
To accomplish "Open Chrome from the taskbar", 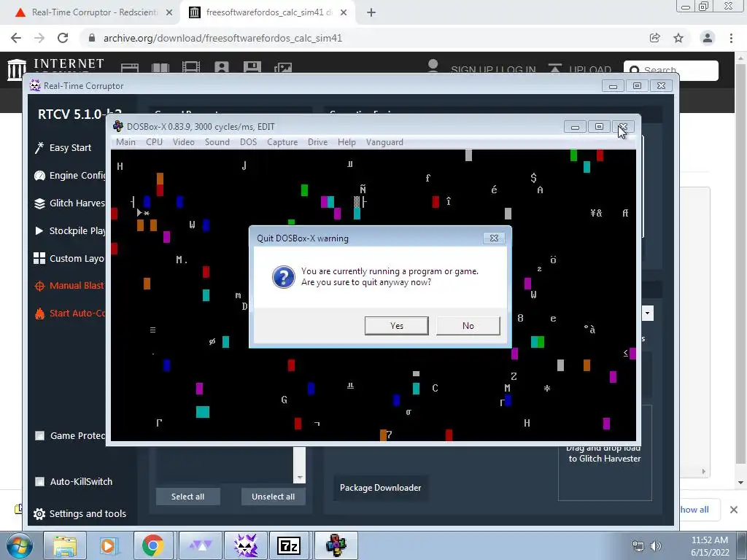I will 152,545.
